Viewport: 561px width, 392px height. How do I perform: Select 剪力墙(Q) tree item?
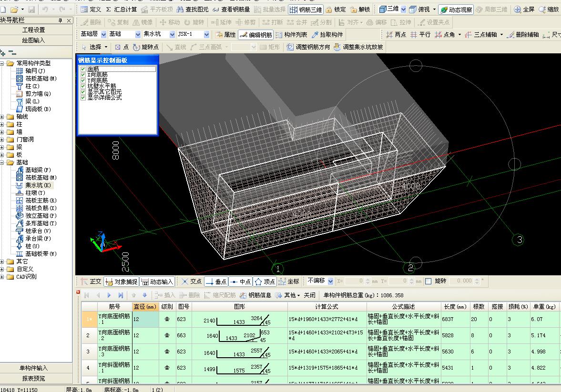click(x=34, y=94)
